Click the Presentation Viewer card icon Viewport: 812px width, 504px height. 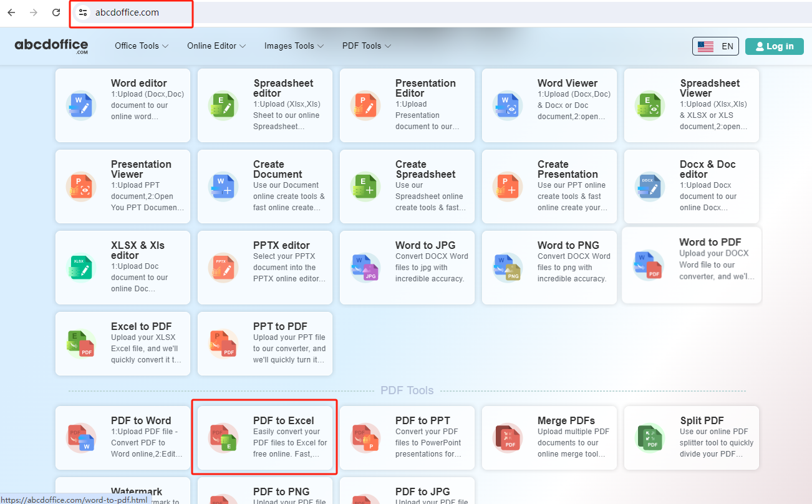pos(81,187)
